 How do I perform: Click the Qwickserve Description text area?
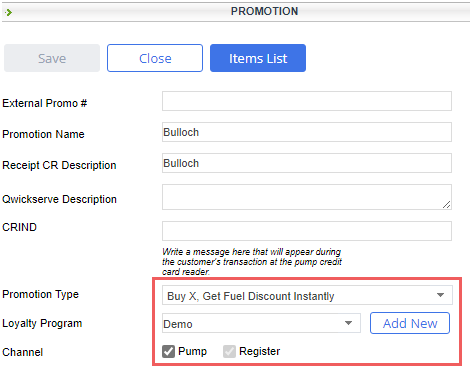pyautogui.click(x=307, y=197)
